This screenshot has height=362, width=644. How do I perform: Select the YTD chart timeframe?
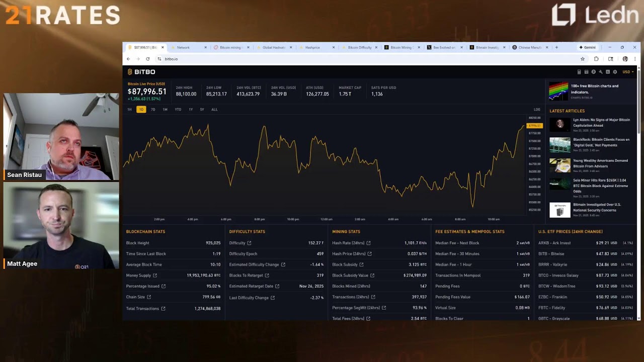[x=178, y=109]
